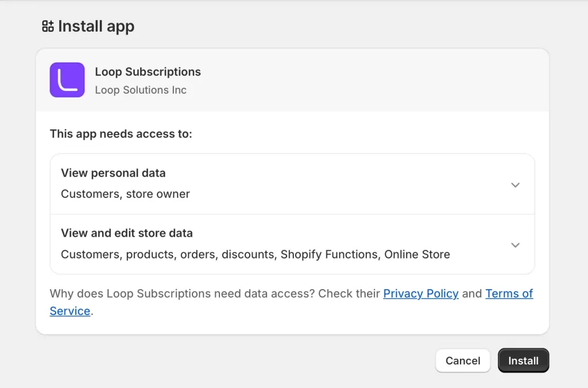Open the Terms of Service link
Viewport: 588px width, 388px height.
click(x=509, y=294)
